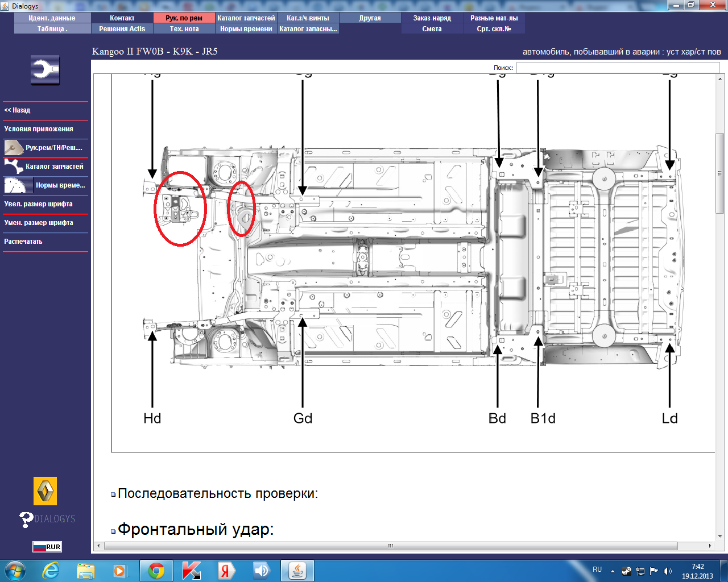728x582 pixels.
Task: Click the vertical scrollbar down arrow
Action: click(720, 535)
